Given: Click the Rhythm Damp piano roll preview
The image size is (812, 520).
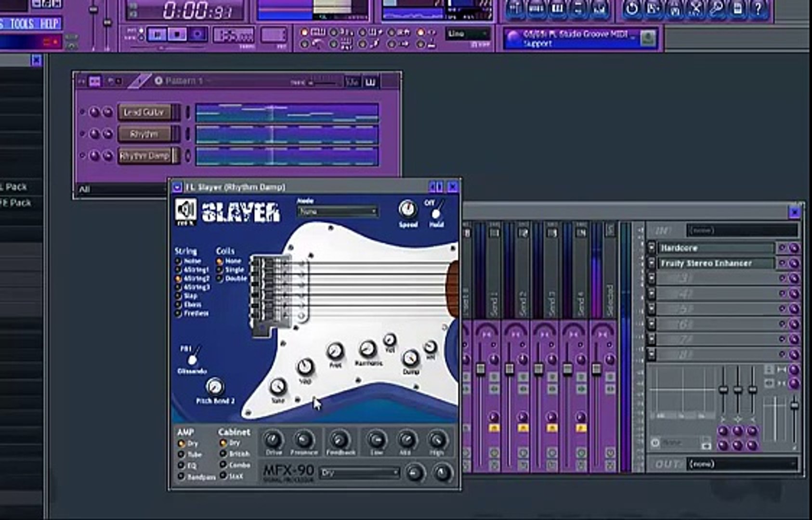Looking at the screenshot, I should (287, 156).
